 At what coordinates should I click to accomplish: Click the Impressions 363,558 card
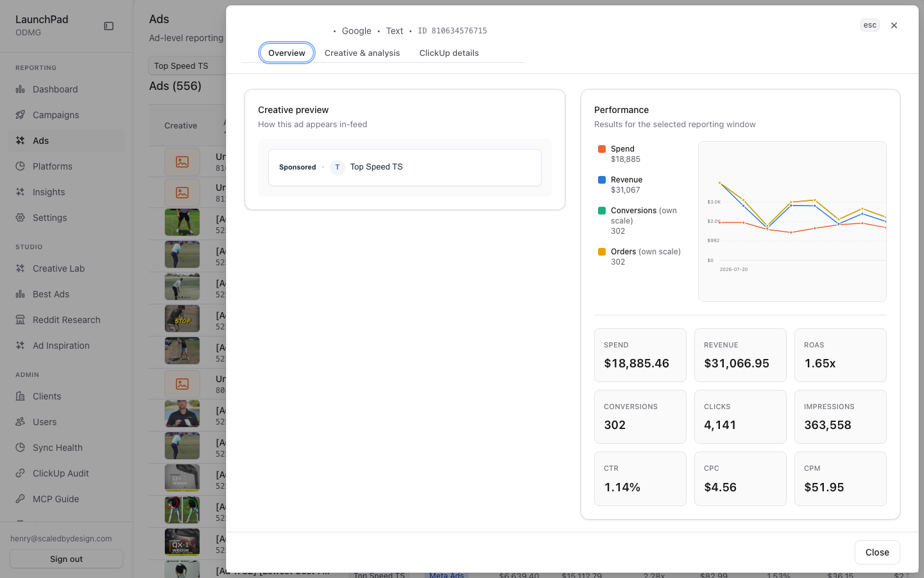click(841, 417)
